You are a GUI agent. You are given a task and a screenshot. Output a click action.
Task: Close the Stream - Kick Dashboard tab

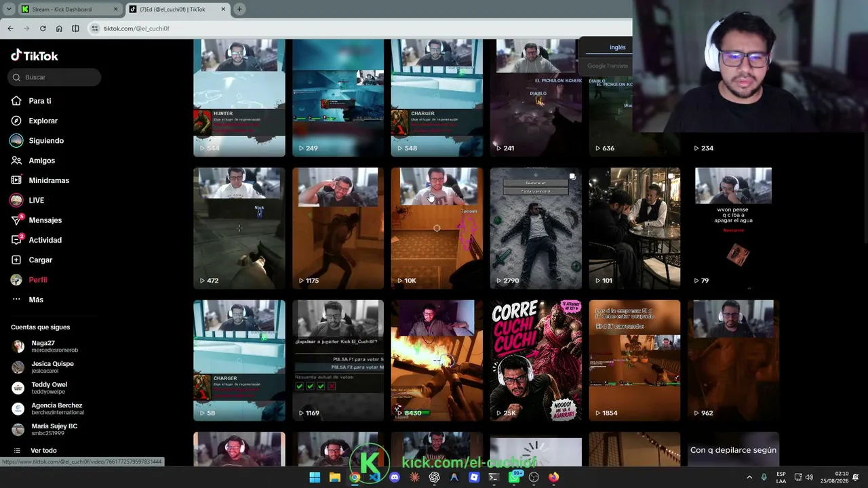(x=115, y=9)
